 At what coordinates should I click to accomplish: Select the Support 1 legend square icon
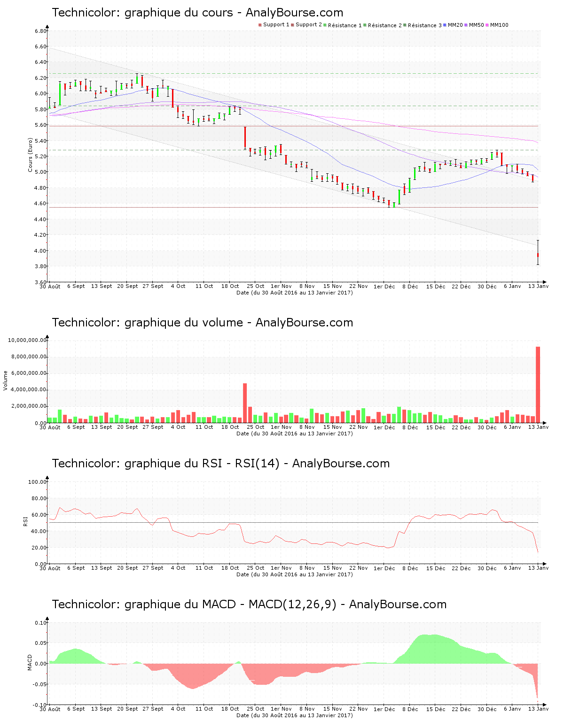coord(260,23)
